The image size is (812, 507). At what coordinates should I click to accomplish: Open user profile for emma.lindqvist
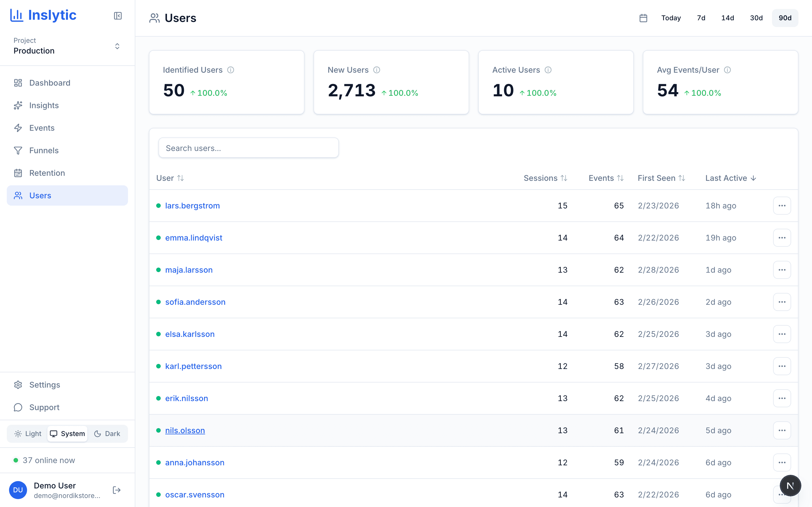pos(194,237)
